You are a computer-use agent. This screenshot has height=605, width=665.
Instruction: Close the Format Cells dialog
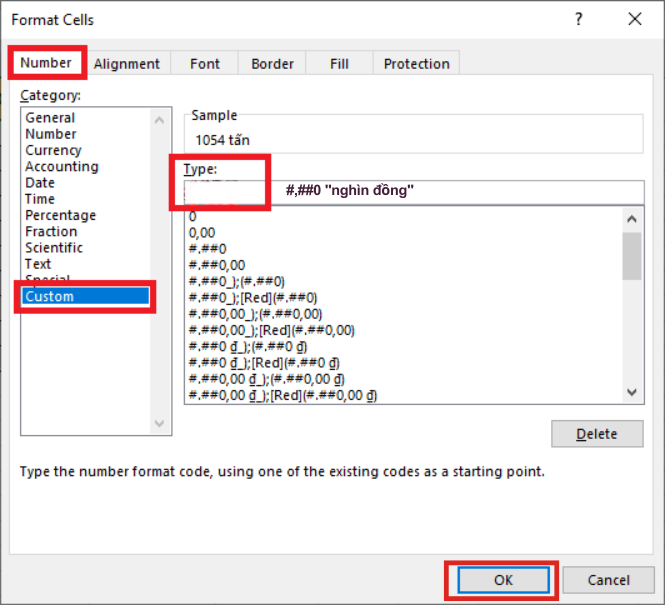click(x=635, y=19)
